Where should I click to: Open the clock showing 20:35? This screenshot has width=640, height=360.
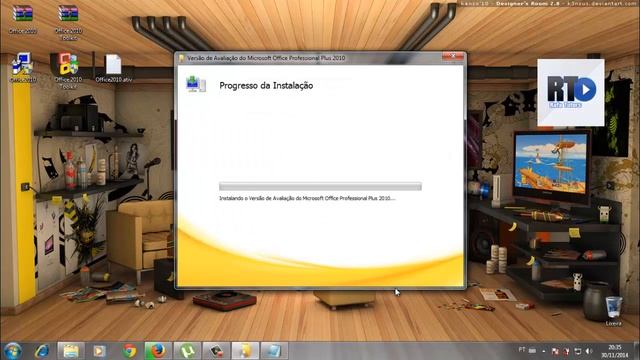click(x=614, y=351)
